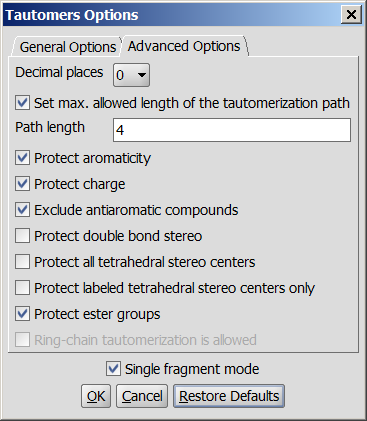Viewport: 367px width, 421px height.
Task: Confirm with the OK button
Action: [96, 396]
